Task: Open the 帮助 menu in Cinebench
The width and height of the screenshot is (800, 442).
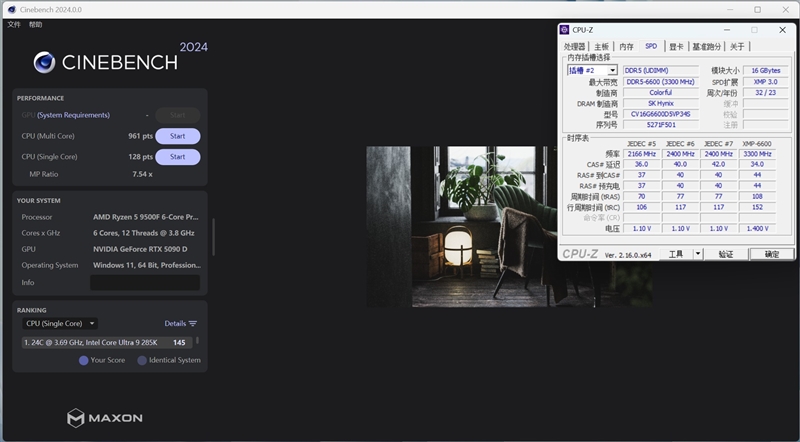Action: (36, 24)
